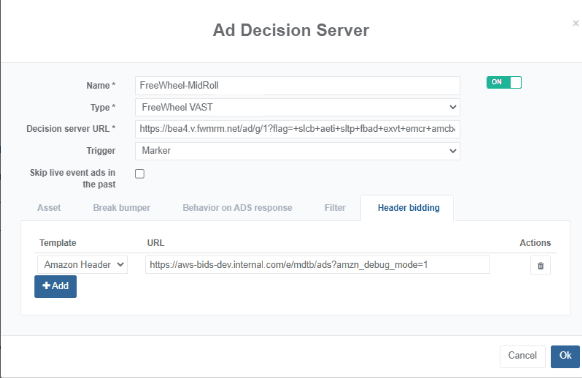582x378 pixels.
Task: Close the Ad Decision Server dialog
Action: (575, 23)
